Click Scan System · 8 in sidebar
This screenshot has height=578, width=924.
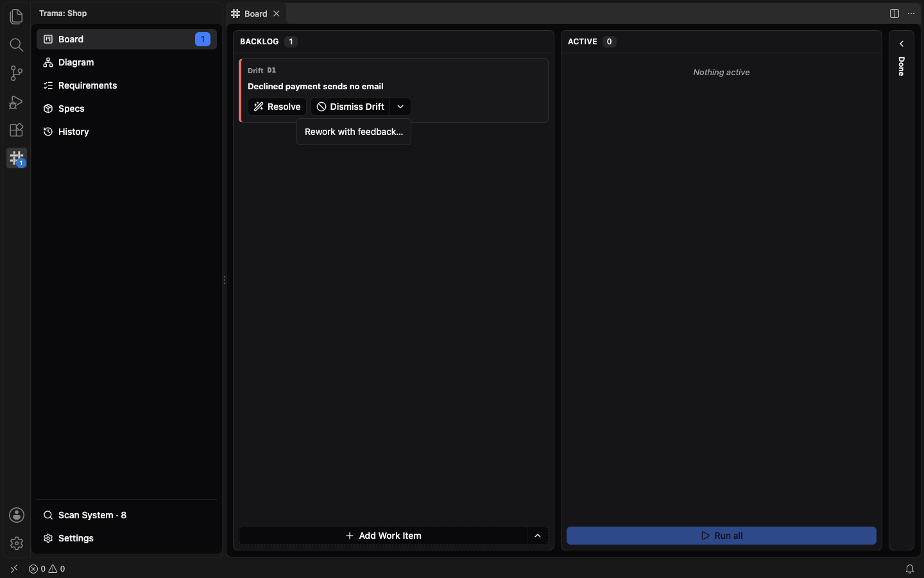127,515
